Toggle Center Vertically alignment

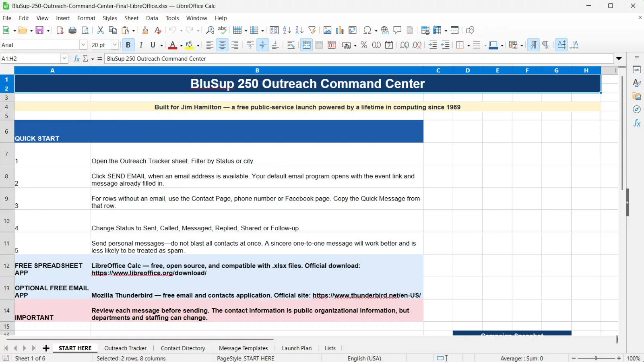pos(263,45)
